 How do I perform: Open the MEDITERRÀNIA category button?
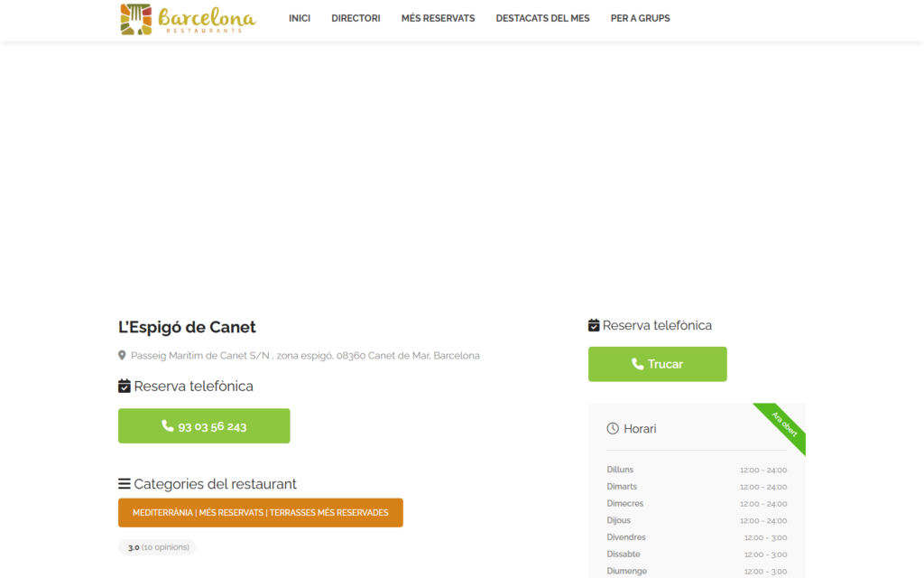click(261, 513)
